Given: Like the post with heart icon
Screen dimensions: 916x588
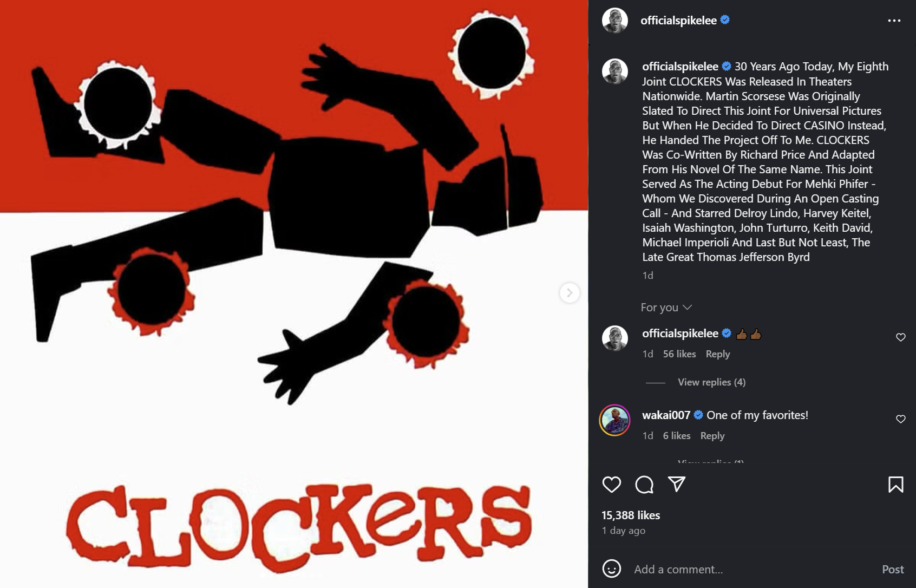Looking at the screenshot, I should 612,484.
